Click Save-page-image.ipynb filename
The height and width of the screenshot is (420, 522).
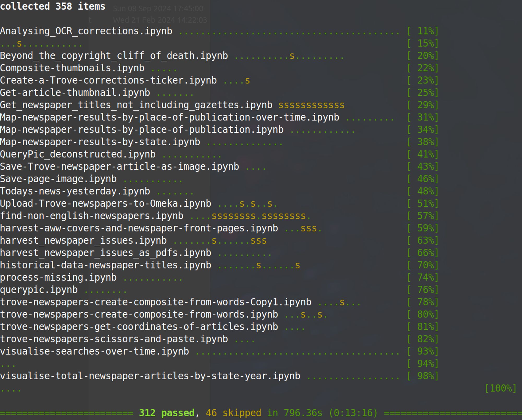pos(58,179)
